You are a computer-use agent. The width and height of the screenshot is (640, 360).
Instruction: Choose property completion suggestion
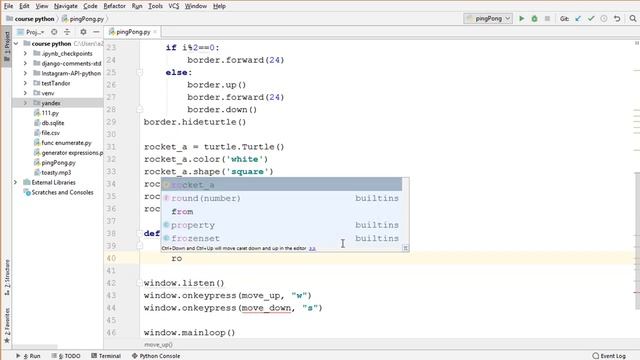click(x=282, y=225)
